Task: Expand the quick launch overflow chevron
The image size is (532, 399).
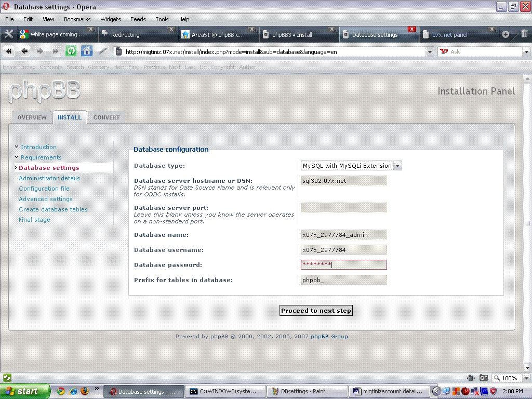Action: click(97, 388)
